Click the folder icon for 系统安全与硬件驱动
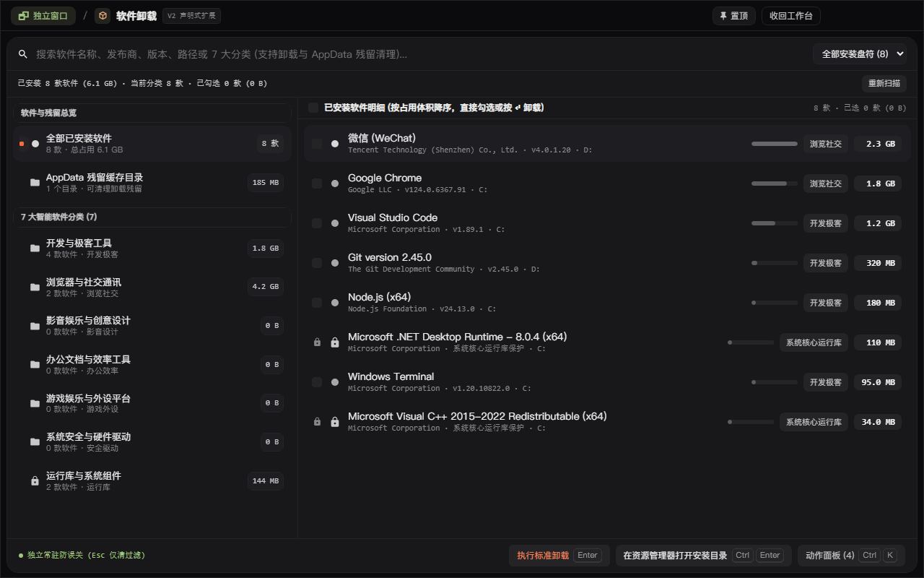The width and height of the screenshot is (924, 578). click(35, 442)
